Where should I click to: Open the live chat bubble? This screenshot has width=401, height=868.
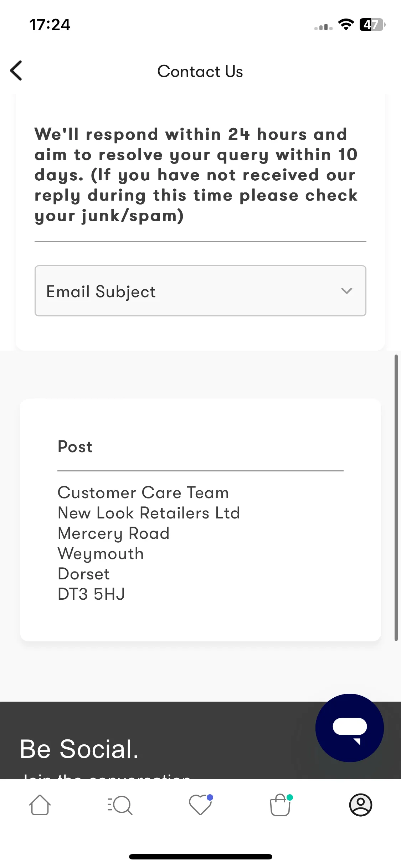pyautogui.click(x=349, y=728)
